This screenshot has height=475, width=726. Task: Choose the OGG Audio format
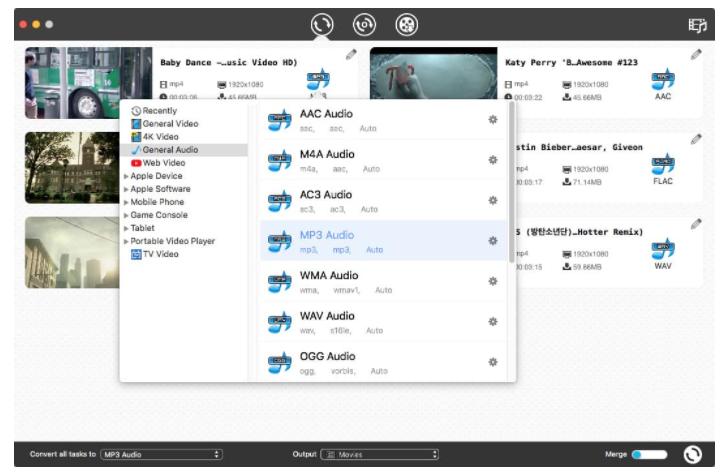click(x=383, y=362)
